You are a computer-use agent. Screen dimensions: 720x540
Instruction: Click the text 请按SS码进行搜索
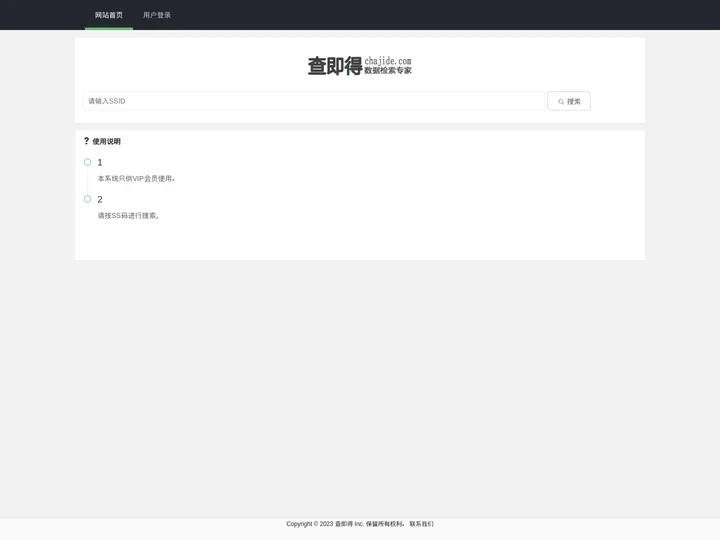tap(128, 215)
